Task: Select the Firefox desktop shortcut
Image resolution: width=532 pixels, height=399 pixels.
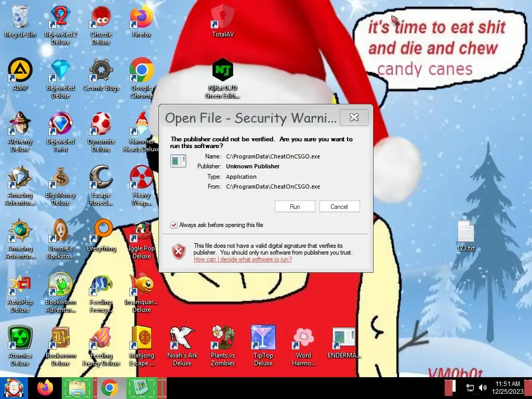Action: coord(141,21)
